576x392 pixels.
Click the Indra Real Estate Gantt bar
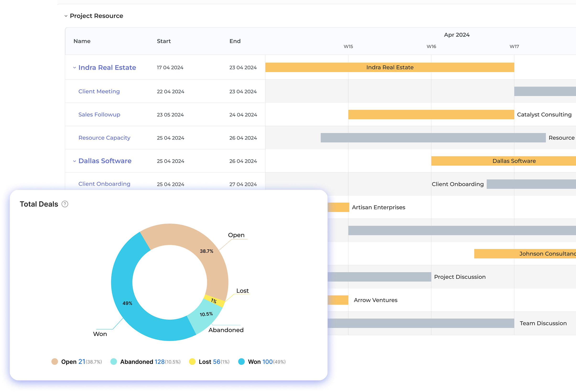point(389,67)
